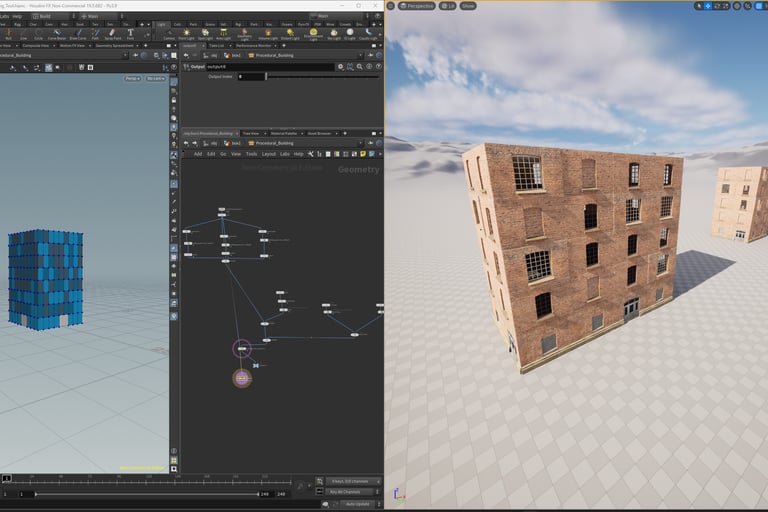This screenshot has height=512, width=768.
Task: Click the box1 node in network editor path
Action: coord(233,143)
